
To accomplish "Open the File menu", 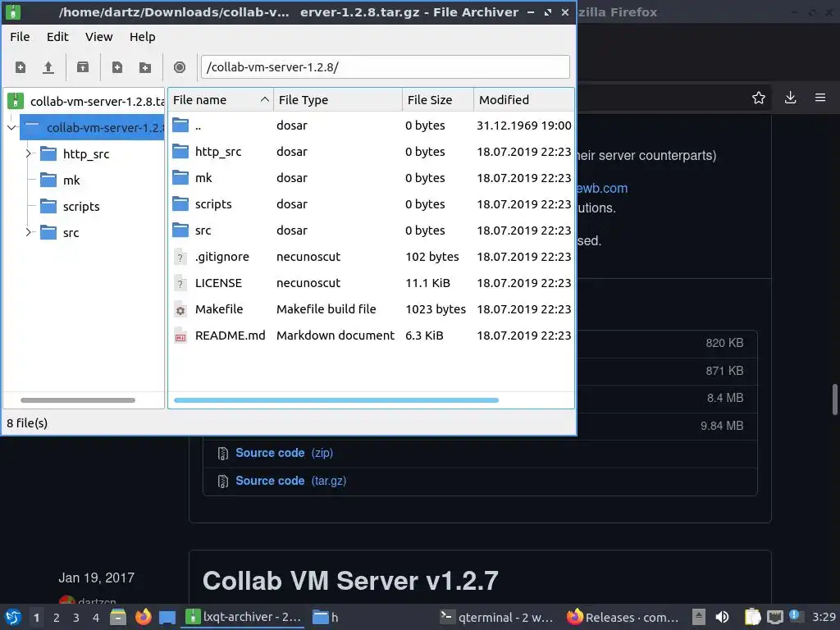I will pyautogui.click(x=20, y=37).
